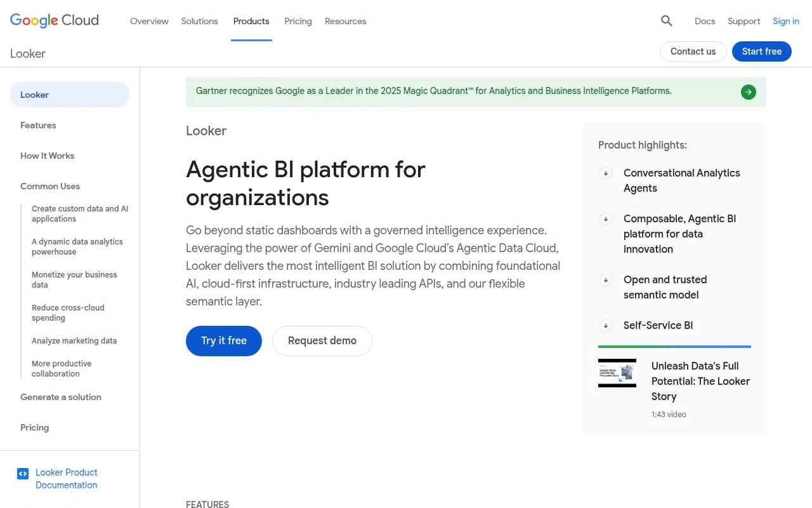Screen dimensions: 812x508
Task: Click green arrow in Gartner banner
Action: [749, 92]
